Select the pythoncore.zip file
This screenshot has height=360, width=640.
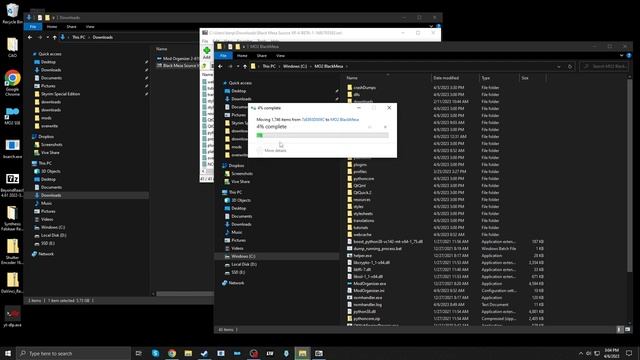(x=367, y=319)
